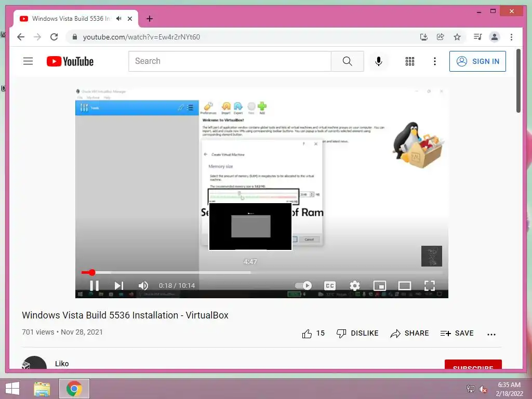532x399 pixels.
Task: Click the DISLIKE button
Action: click(x=357, y=334)
